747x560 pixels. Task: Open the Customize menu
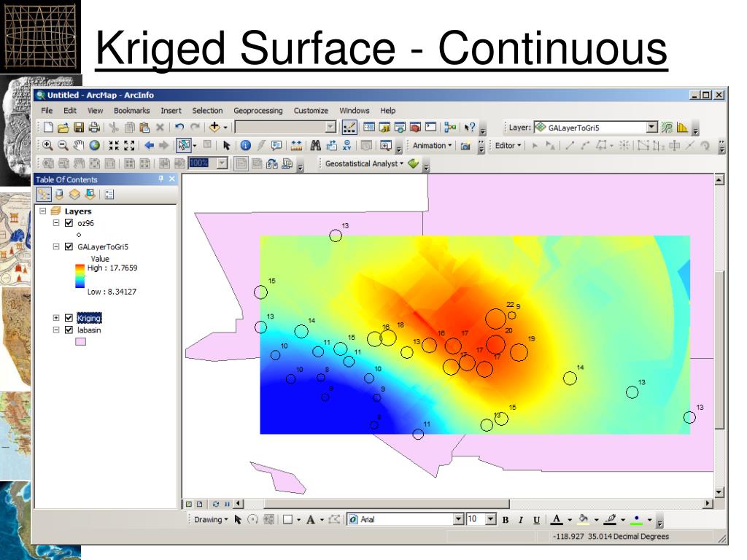point(311,111)
